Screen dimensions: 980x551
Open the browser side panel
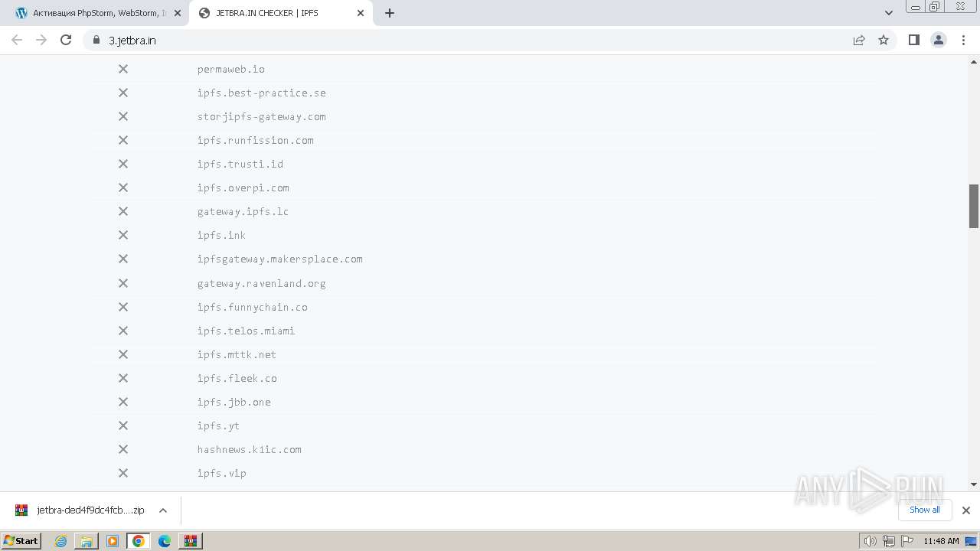[913, 40]
